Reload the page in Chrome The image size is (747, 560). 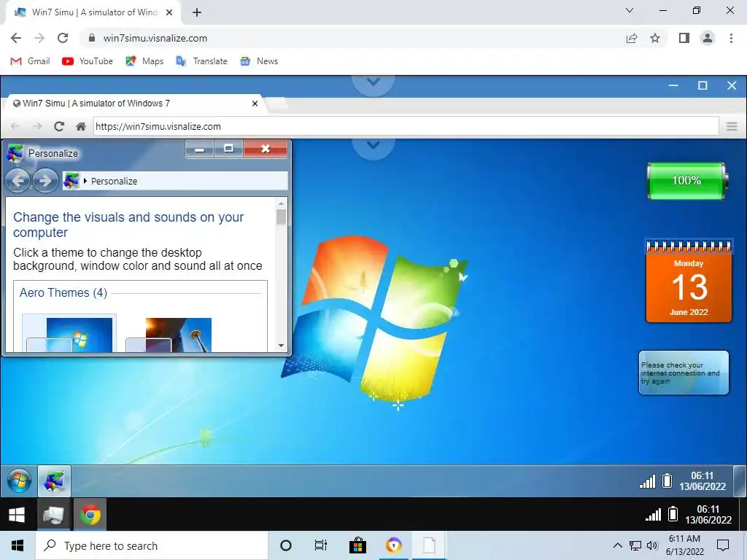pyautogui.click(x=63, y=38)
